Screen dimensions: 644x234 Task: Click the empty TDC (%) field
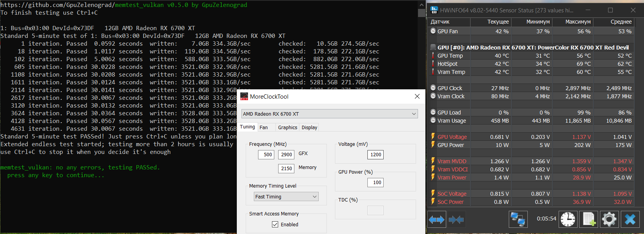[x=376, y=210]
